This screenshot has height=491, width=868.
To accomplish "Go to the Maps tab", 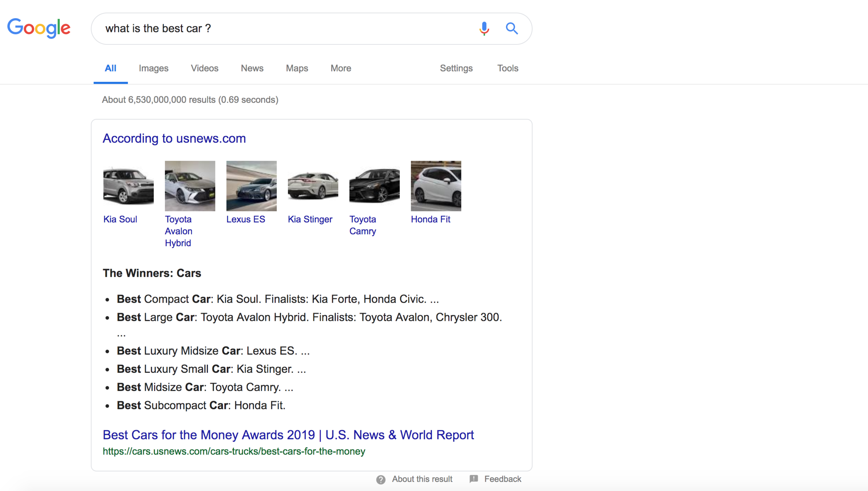I will click(x=297, y=68).
